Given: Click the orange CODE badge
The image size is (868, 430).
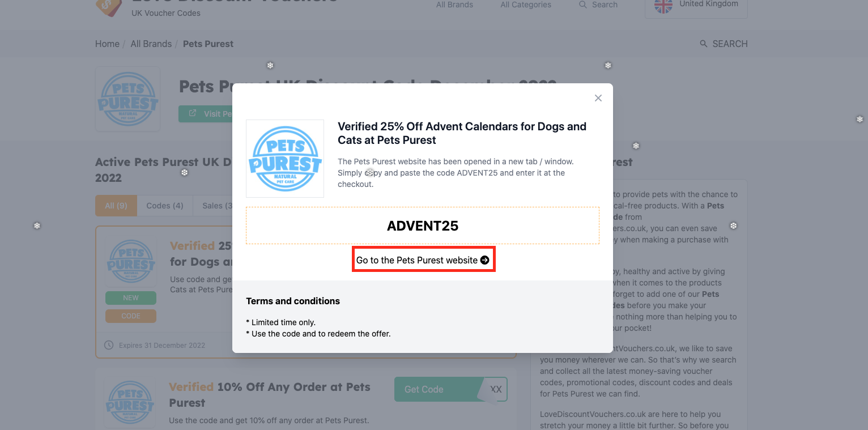Looking at the screenshot, I should (x=131, y=316).
